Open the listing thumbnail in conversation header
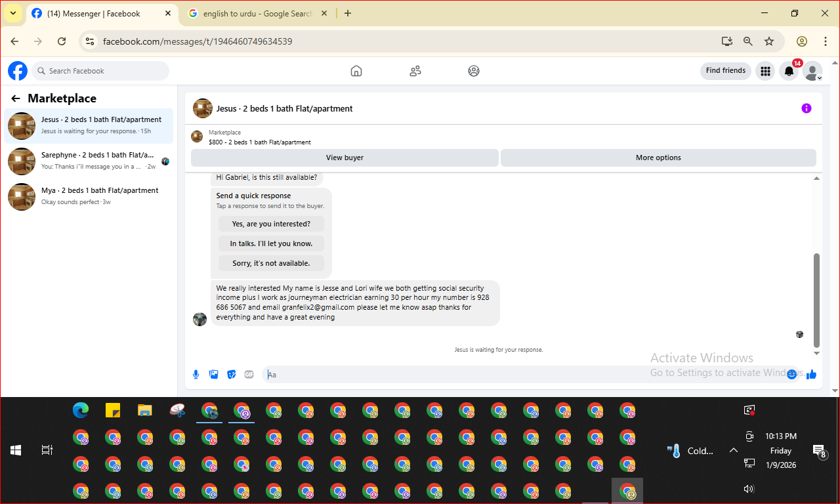 pos(203,108)
